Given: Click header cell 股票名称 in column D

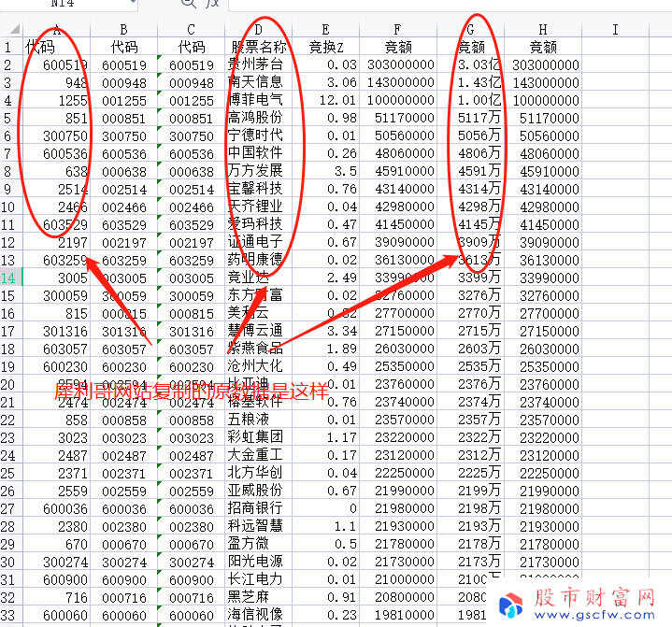Looking at the screenshot, I should tap(259, 47).
